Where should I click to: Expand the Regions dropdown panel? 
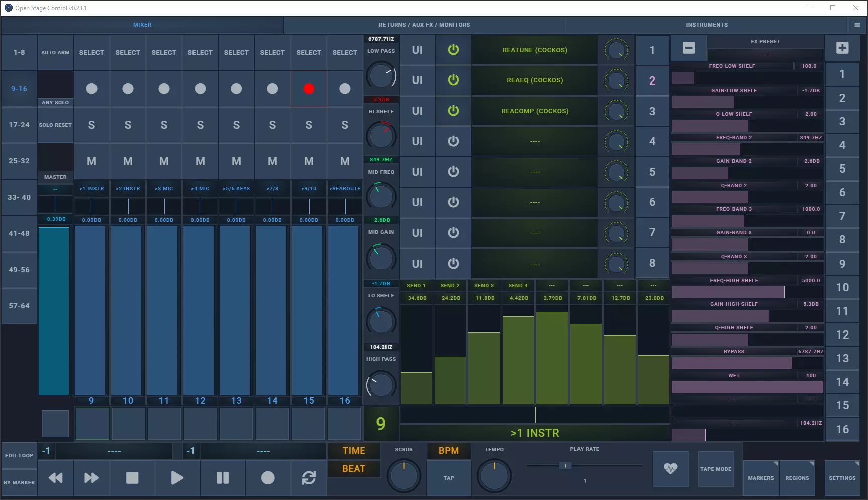pos(797,478)
